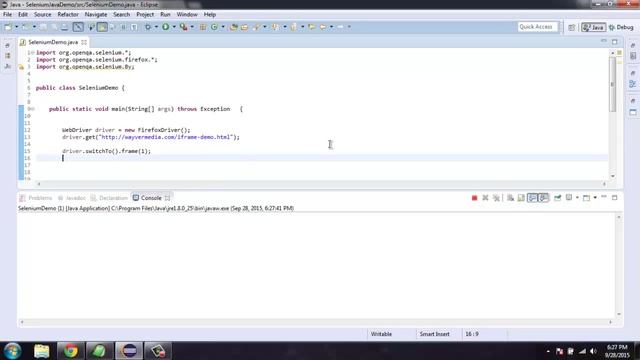The image size is (640, 360).
Task: Terminate the running program with red stop
Action: coord(474,198)
